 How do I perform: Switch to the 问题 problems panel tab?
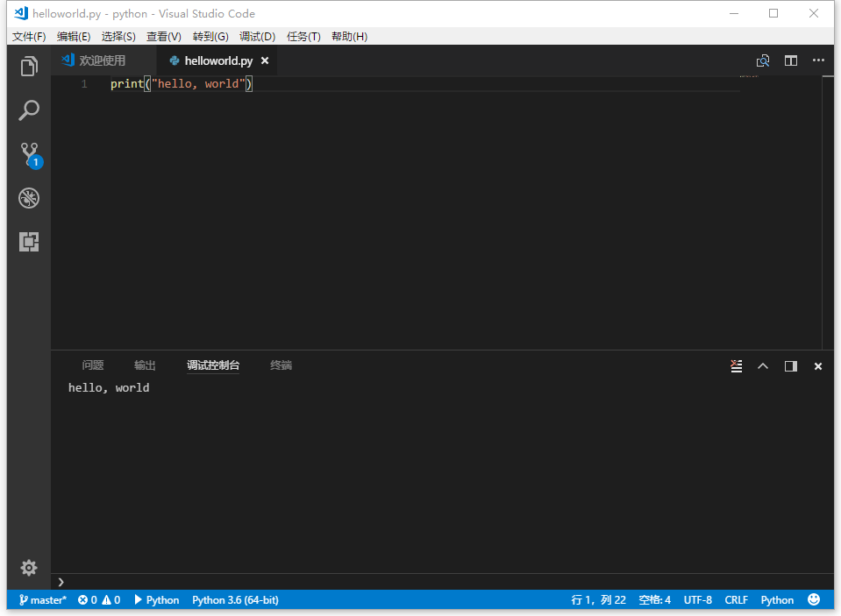(x=93, y=365)
